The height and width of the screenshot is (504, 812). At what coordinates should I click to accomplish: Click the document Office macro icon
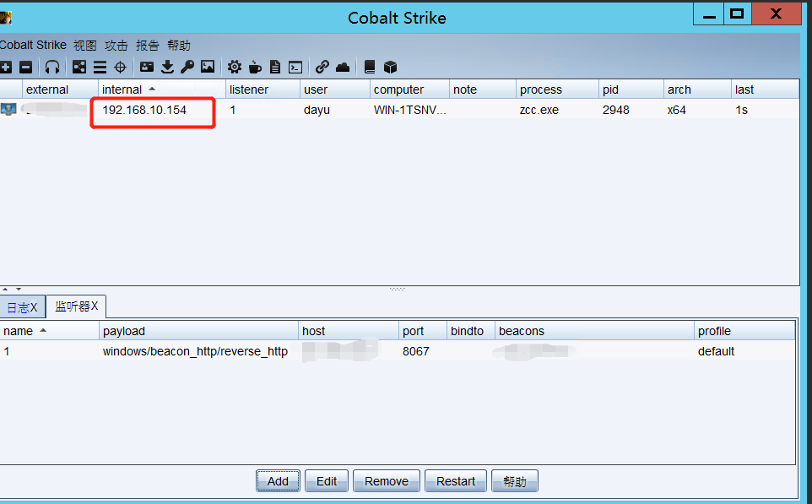(275, 67)
